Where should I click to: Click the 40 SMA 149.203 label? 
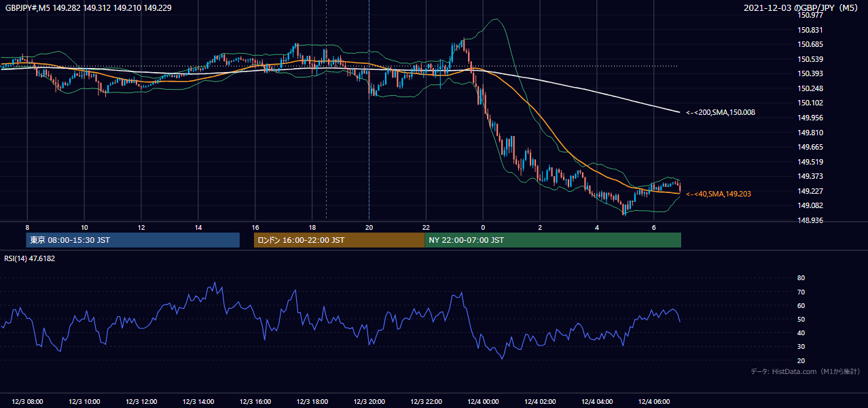coord(719,194)
